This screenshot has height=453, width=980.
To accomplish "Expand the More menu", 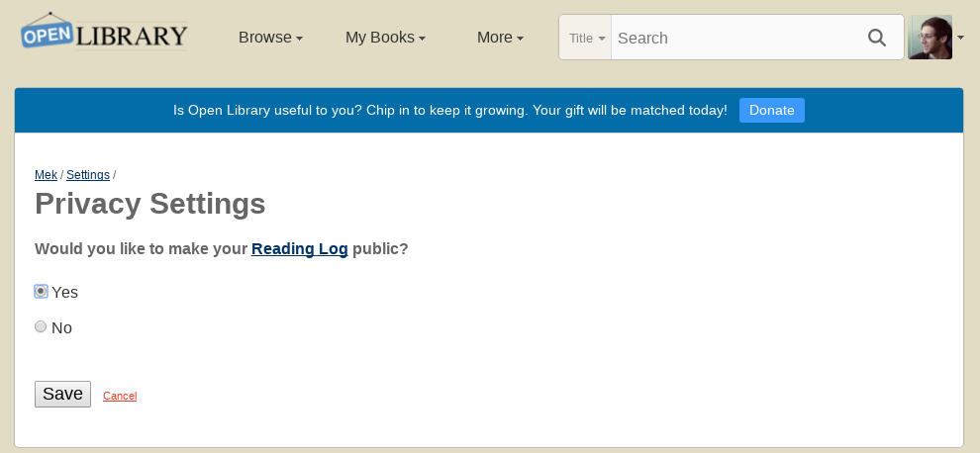I will (500, 38).
